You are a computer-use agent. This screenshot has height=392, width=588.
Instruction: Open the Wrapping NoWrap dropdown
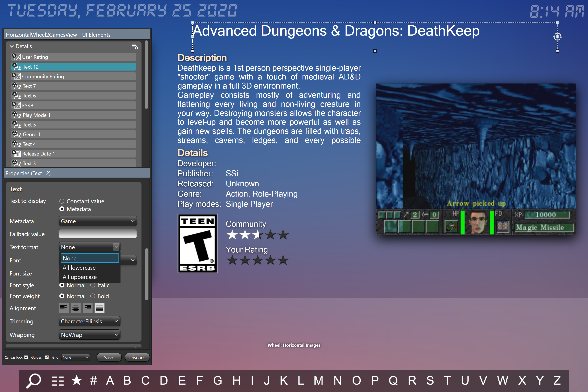point(89,334)
